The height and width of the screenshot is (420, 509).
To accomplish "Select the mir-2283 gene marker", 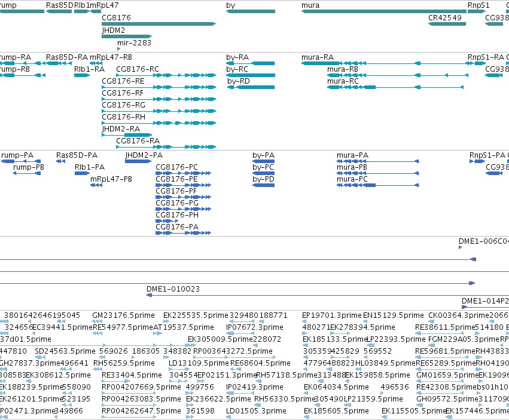I will point(119,49).
